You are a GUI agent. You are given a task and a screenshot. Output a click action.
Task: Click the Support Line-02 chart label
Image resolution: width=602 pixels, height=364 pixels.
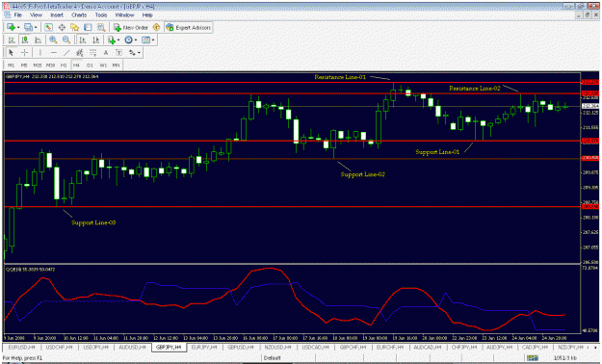pos(363,174)
